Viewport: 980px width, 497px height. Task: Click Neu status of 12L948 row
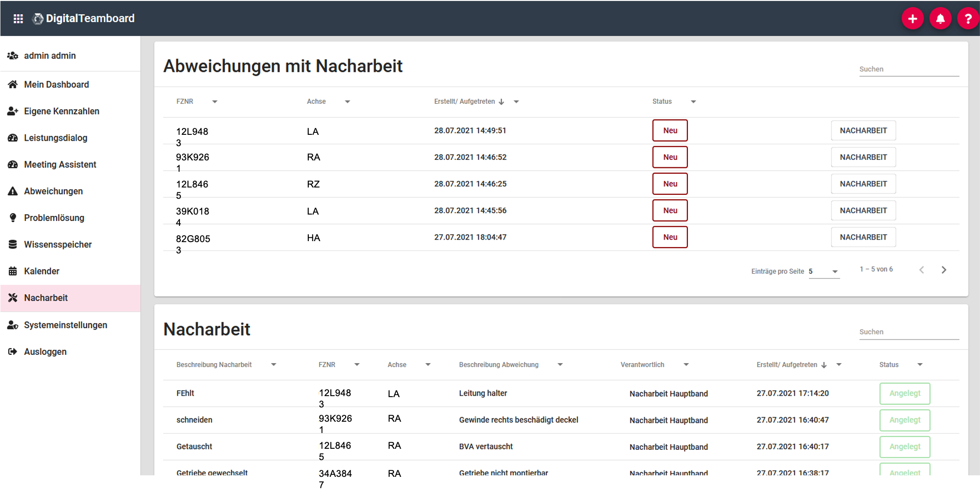670,130
